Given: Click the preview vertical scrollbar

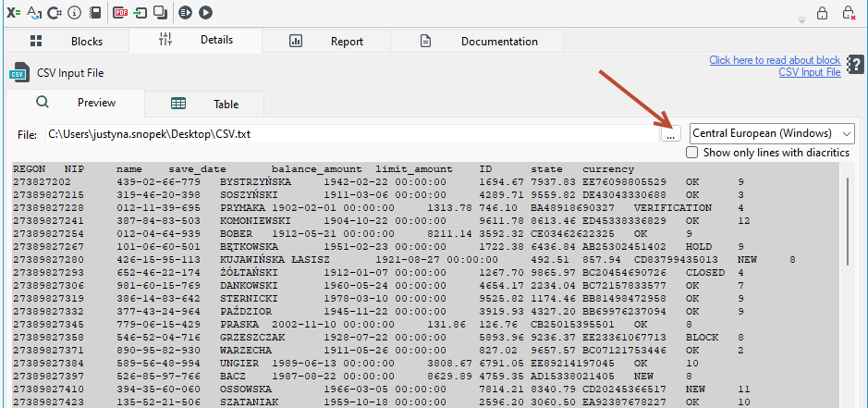Looking at the screenshot, I should 849,222.
